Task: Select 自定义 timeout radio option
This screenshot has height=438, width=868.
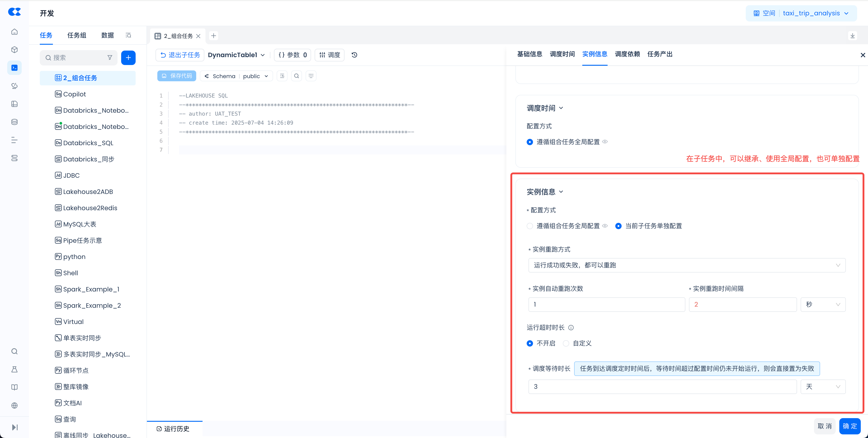Action: [x=566, y=343]
